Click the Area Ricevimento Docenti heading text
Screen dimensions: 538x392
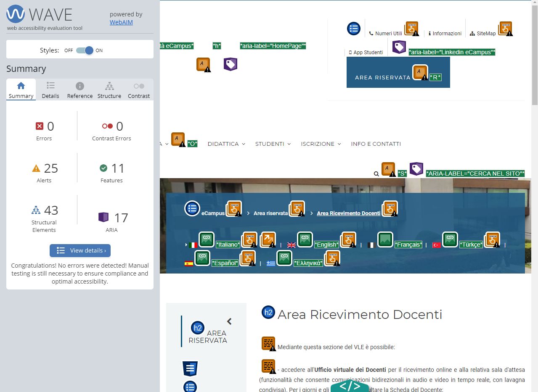[x=360, y=314]
